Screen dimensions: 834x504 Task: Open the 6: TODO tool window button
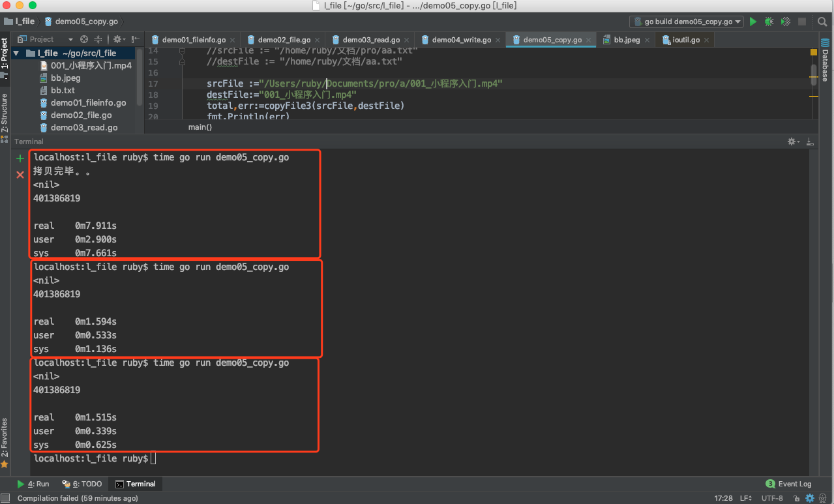pos(82,484)
